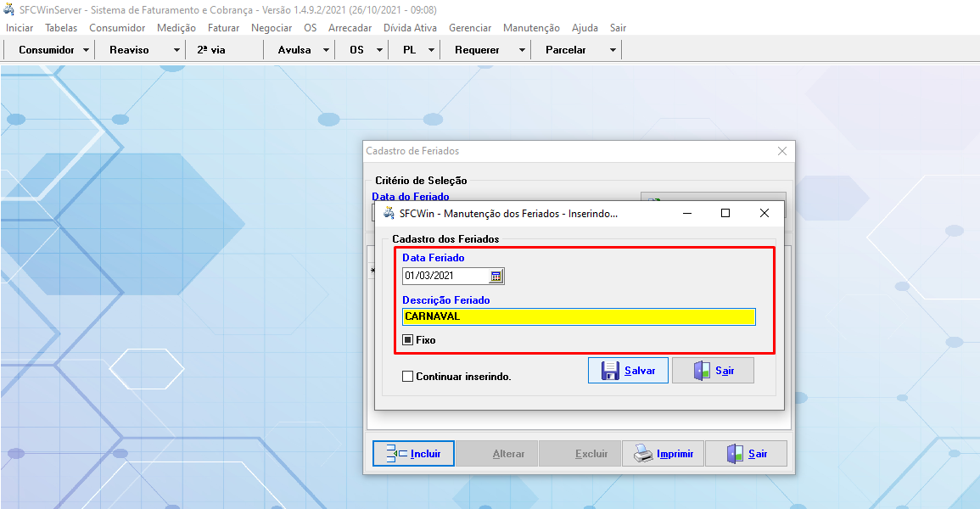This screenshot has width=980, height=509.
Task: Enable Continuar inserindo checkbox
Action: pyautogui.click(x=408, y=377)
